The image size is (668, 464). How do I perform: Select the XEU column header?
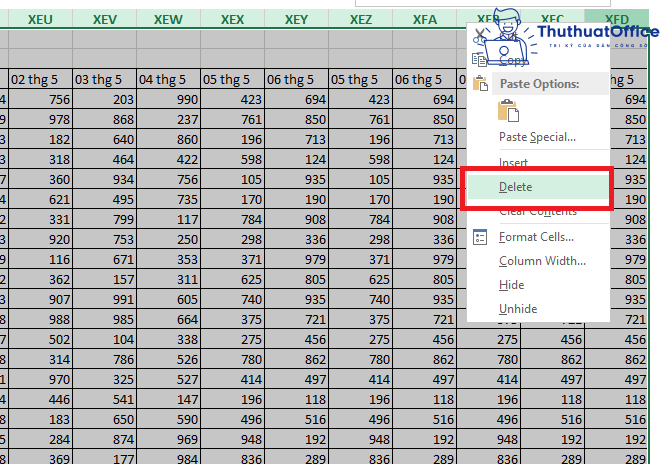point(40,19)
